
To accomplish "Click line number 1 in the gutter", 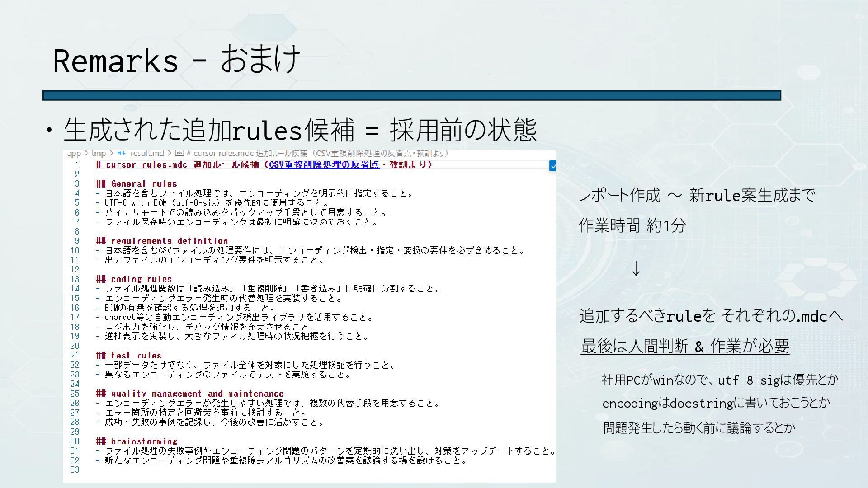I will 77,165.
